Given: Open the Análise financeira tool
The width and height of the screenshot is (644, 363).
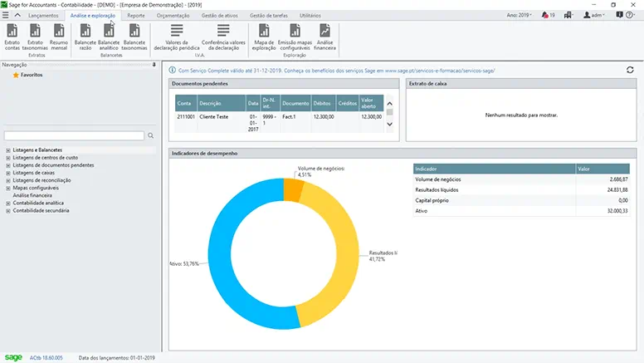Looking at the screenshot, I should coord(324,35).
